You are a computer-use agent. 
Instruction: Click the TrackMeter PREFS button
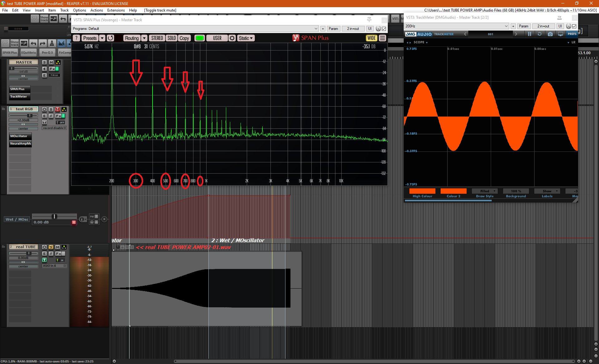click(x=572, y=34)
